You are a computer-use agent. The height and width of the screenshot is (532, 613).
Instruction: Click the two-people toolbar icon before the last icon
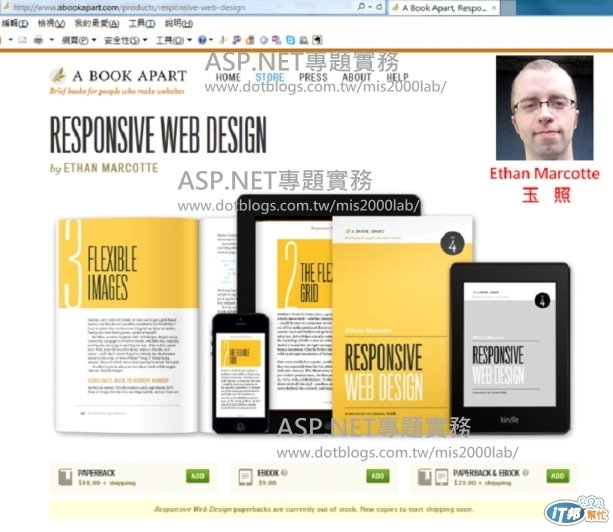click(x=304, y=40)
